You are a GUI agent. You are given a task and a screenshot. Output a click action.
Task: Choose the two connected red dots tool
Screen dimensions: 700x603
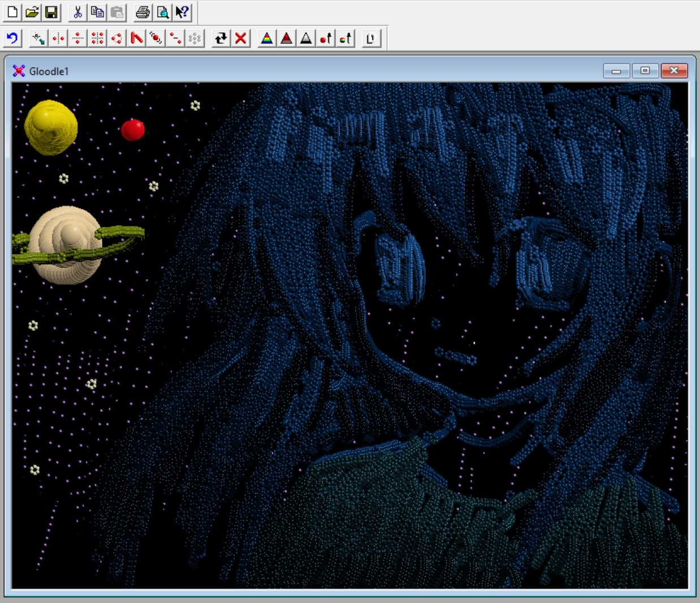175,39
